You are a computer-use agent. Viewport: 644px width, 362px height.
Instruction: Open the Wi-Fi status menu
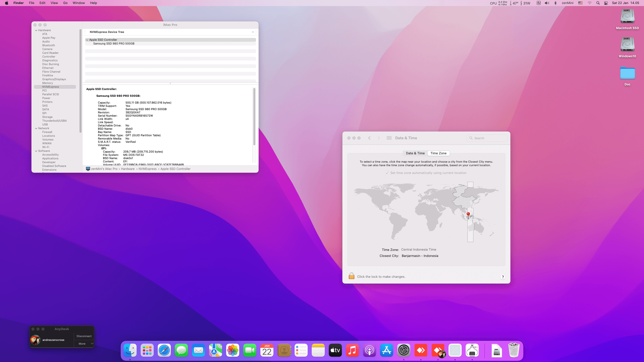(x=590, y=3)
